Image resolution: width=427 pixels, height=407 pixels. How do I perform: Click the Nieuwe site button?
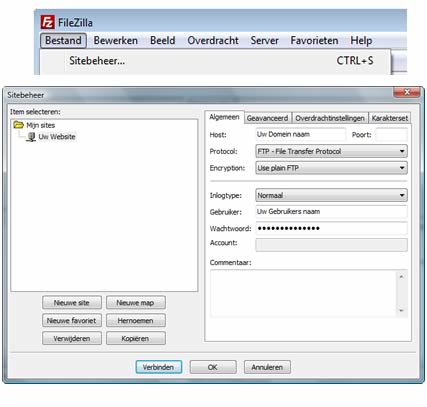coord(72,303)
